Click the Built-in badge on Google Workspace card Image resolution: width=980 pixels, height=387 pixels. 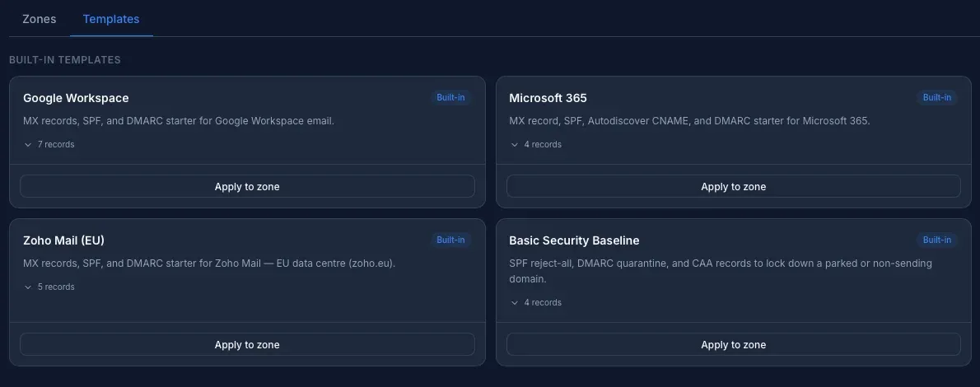point(450,97)
